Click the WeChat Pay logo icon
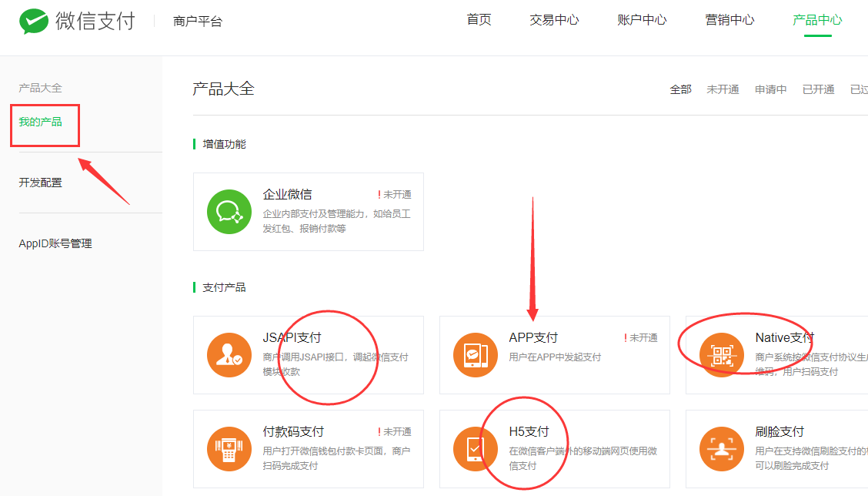The image size is (868, 496). tap(34, 21)
